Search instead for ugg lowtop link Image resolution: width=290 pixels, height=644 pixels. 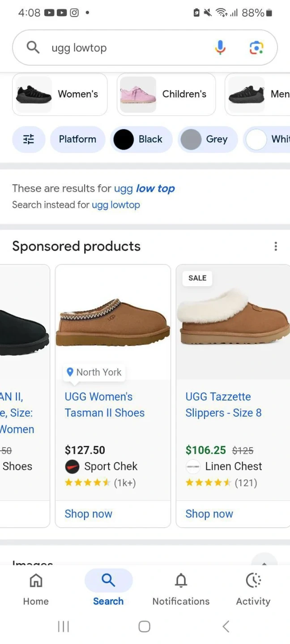116,205
